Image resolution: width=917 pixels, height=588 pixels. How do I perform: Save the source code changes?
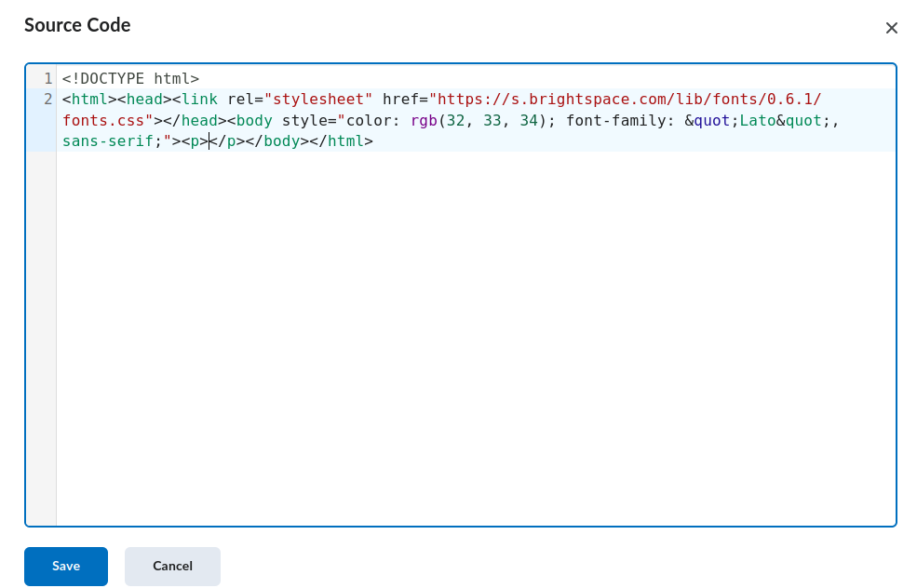point(66,566)
